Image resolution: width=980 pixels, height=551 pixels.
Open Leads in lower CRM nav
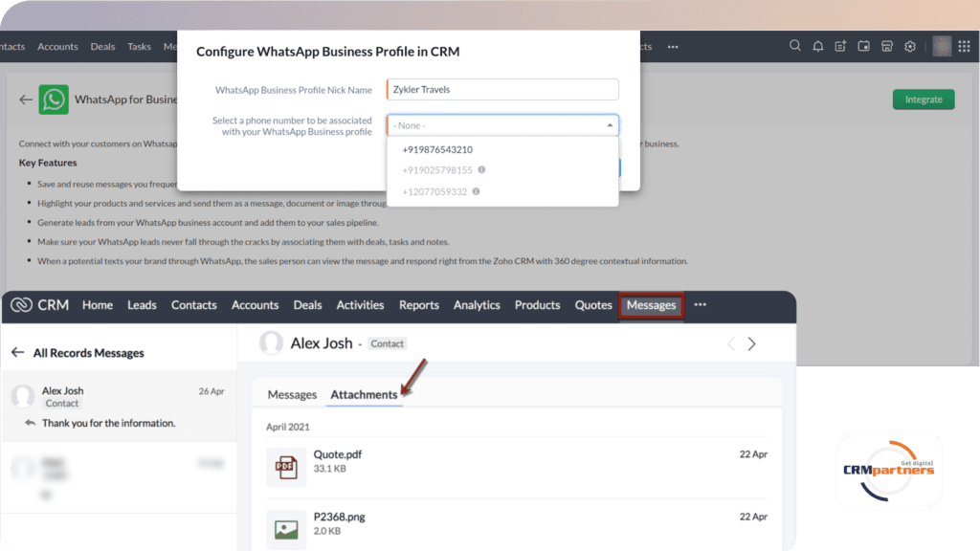[x=142, y=305]
